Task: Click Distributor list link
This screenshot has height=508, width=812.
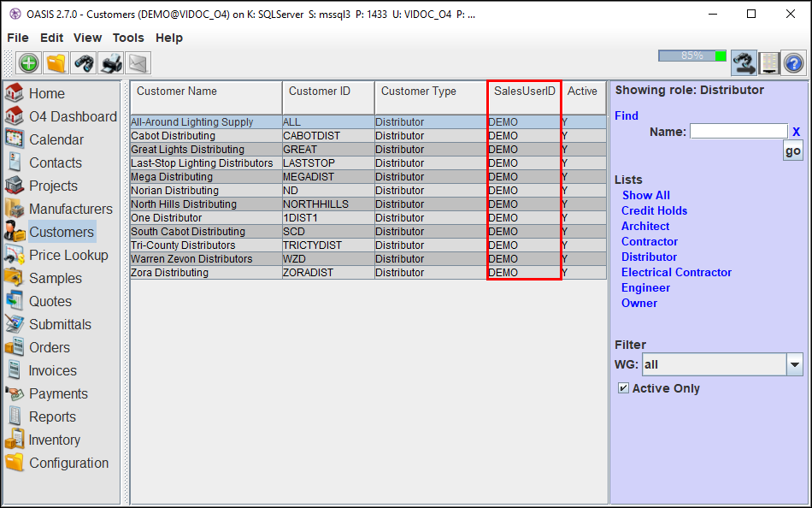Action: point(649,257)
